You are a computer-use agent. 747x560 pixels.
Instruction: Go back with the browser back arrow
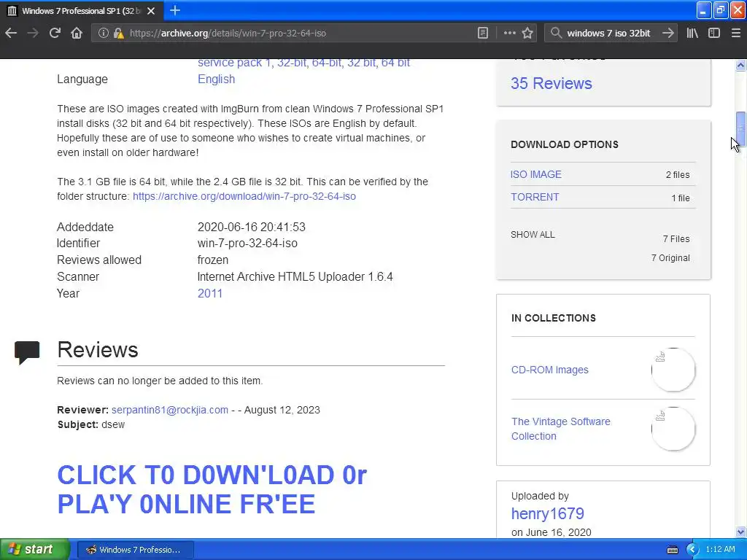click(11, 33)
